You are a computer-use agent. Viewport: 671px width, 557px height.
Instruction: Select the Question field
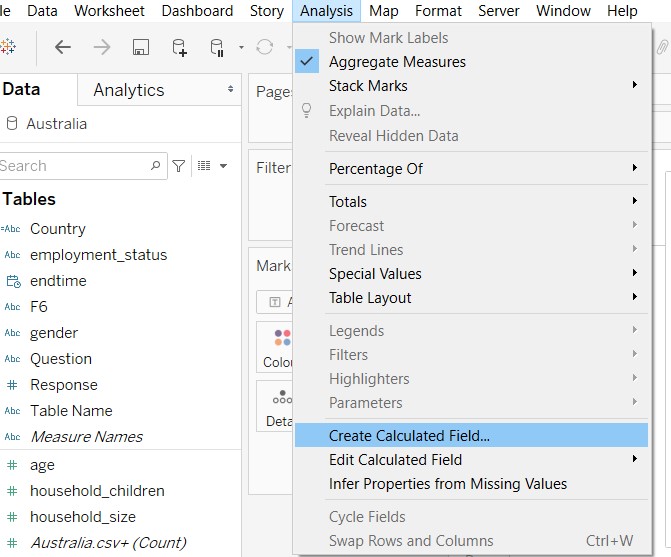tap(61, 359)
